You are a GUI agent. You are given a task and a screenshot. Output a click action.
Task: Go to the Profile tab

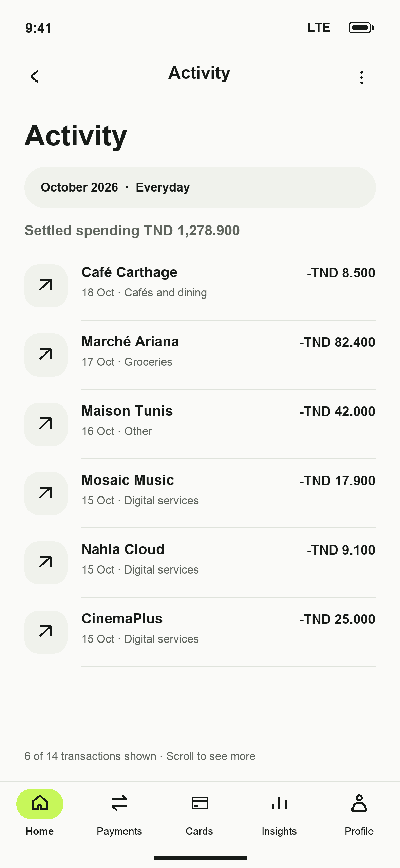click(x=359, y=813)
